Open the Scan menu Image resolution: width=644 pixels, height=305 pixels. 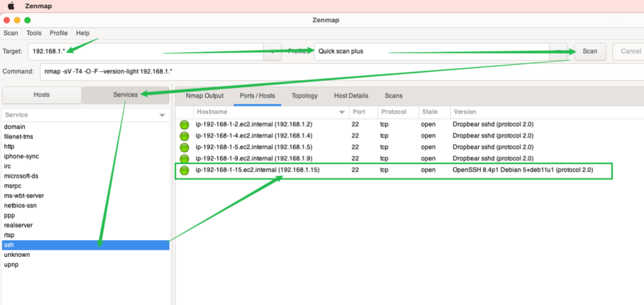click(11, 33)
